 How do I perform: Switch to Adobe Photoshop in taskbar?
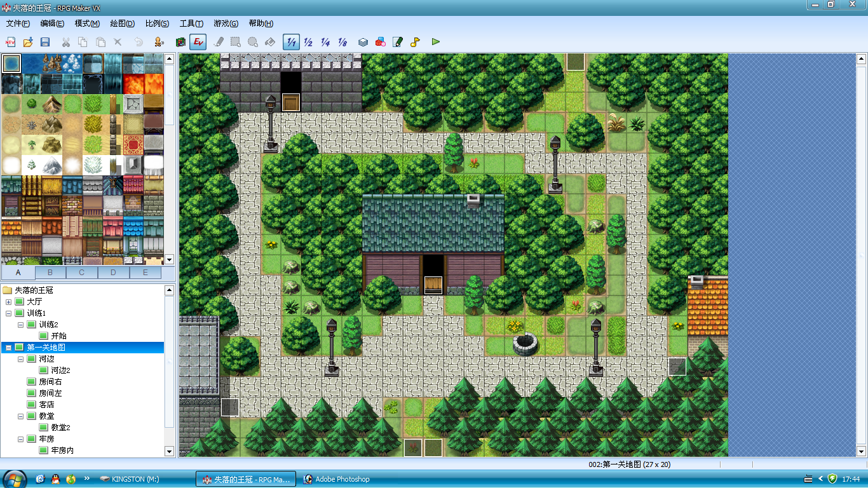click(x=337, y=479)
